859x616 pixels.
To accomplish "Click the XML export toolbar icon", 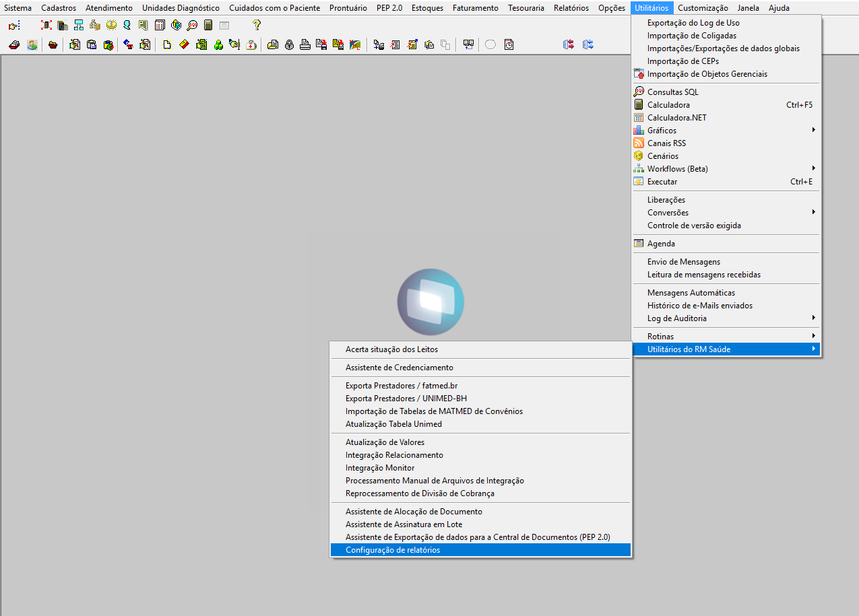I will coord(354,44).
